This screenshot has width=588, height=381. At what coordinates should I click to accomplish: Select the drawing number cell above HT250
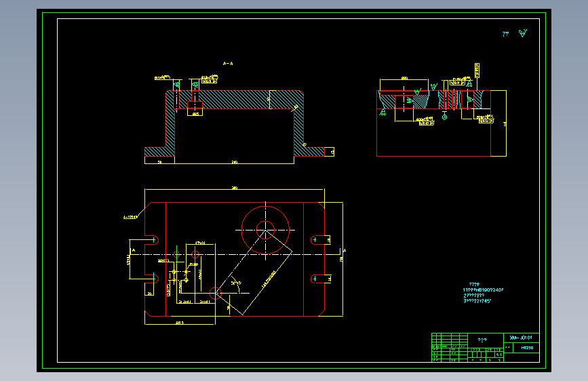click(x=521, y=338)
